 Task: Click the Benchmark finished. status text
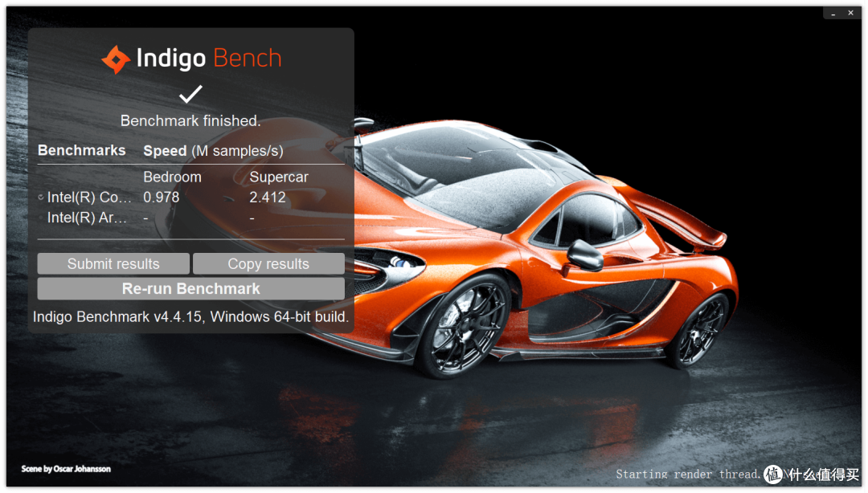(190, 120)
